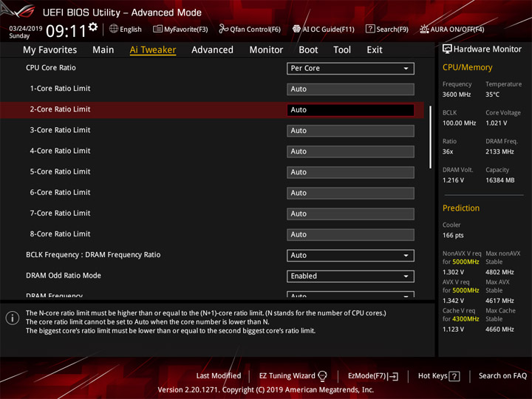Click the settings gear next to the clock
The height and width of the screenshot is (399, 532).
pyautogui.click(x=93, y=27)
